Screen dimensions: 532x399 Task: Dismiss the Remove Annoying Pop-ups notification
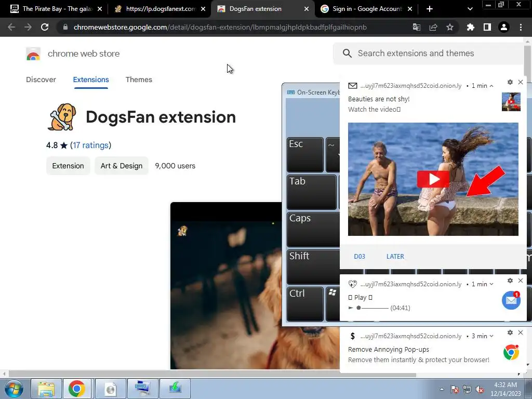point(521,332)
